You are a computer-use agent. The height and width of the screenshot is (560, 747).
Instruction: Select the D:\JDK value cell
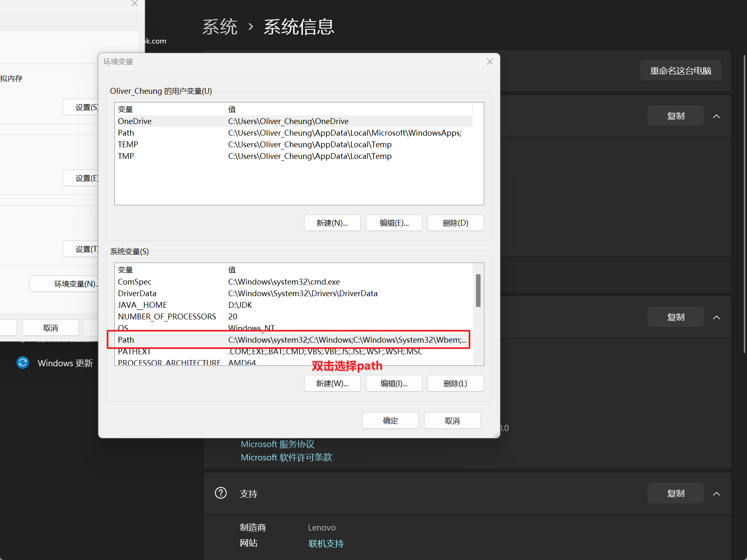[x=240, y=305]
